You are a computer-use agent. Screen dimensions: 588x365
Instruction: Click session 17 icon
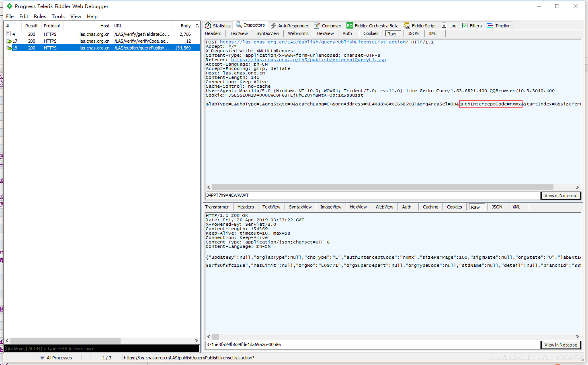8,41
